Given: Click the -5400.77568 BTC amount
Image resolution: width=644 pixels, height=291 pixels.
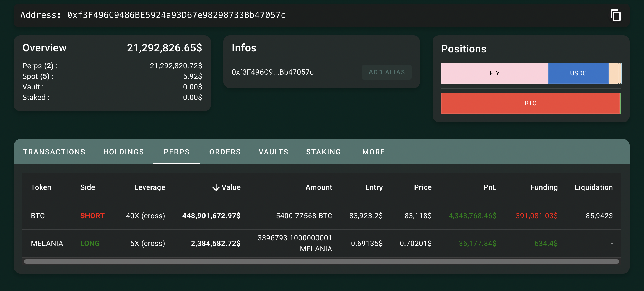Looking at the screenshot, I should coord(303,216).
